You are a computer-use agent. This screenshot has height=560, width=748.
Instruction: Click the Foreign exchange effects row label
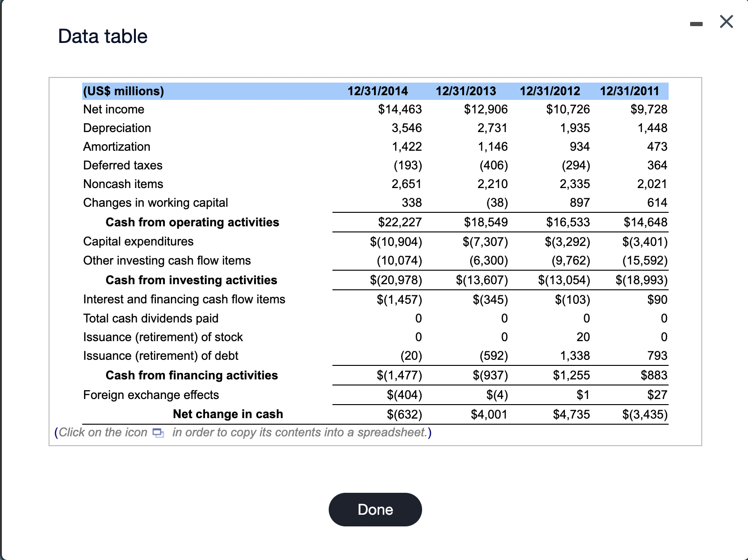(150, 395)
